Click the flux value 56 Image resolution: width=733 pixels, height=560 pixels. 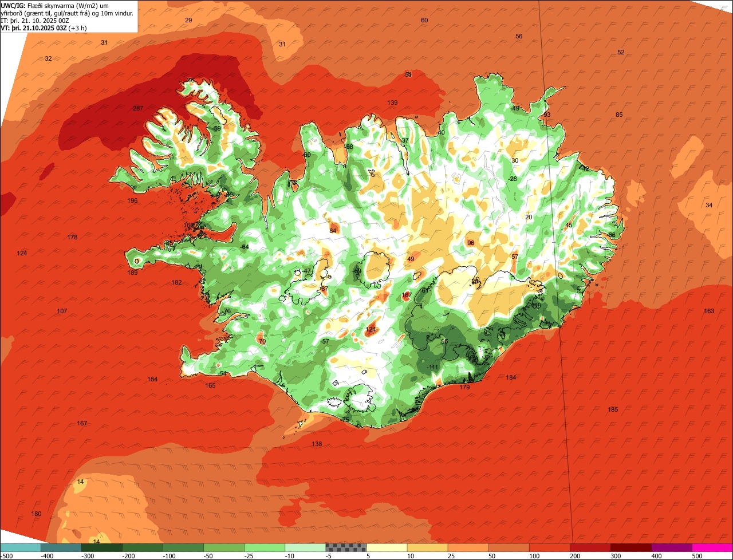519,36
